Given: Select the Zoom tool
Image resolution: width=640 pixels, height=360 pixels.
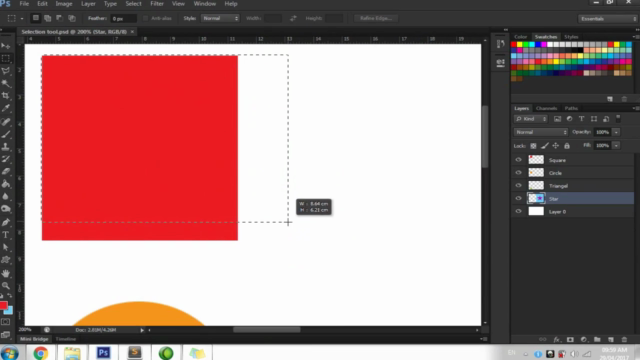Looking at the screenshot, I should [6, 286].
